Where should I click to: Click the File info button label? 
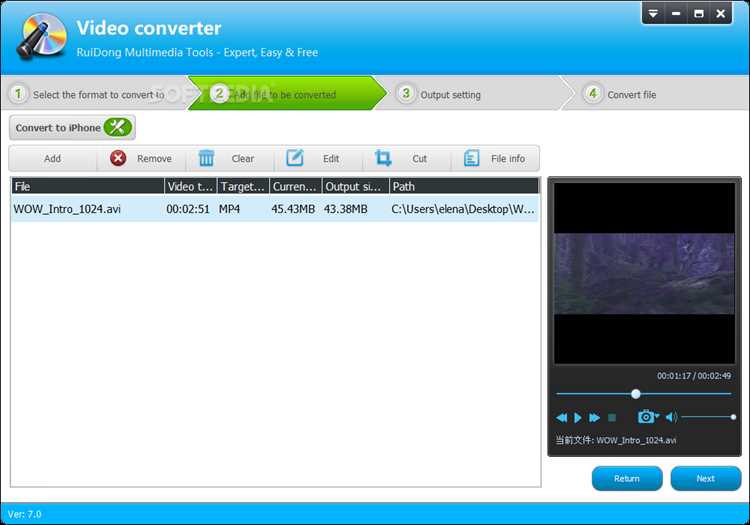[507, 158]
